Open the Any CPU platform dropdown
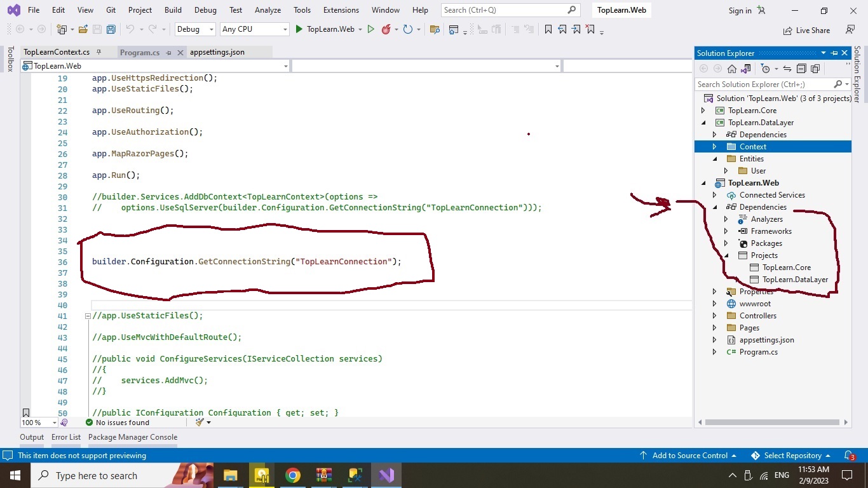This screenshot has height=488, width=868. (x=254, y=29)
